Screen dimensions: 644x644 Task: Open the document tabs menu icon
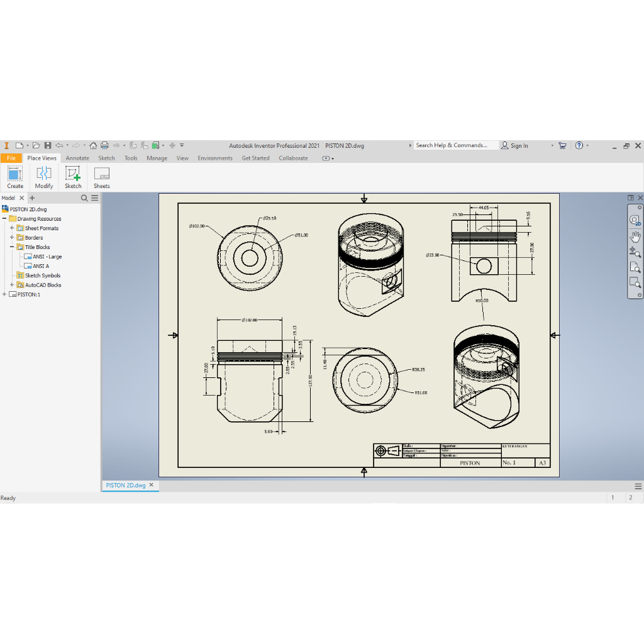tap(638, 486)
